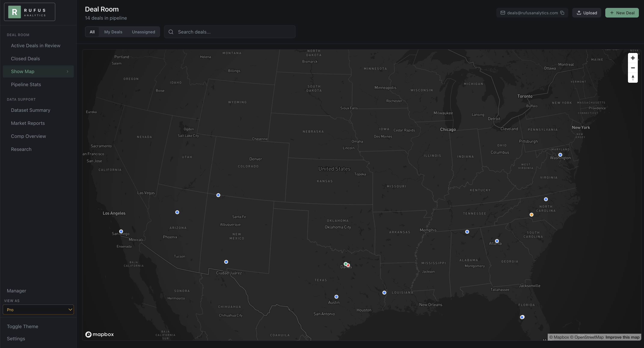Select the deal marker near Atlanta
This screenshot has height=348, width=644.
[497, 241]
